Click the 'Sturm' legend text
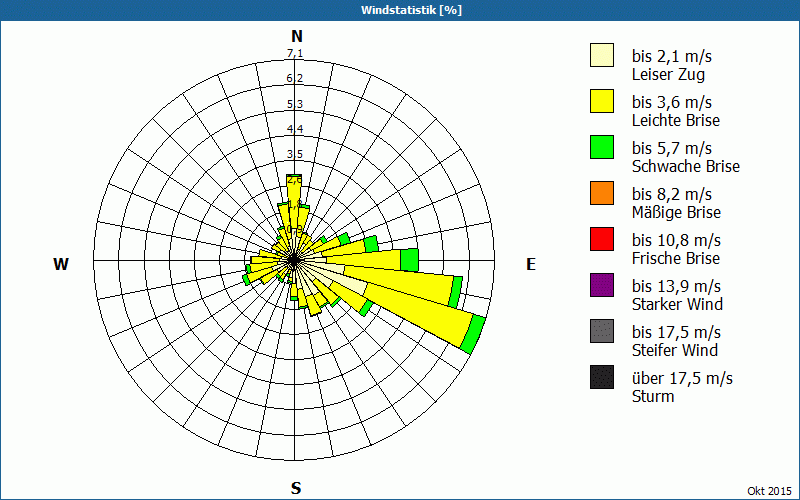This screenshot has width=800, height=500. point(653,396)
